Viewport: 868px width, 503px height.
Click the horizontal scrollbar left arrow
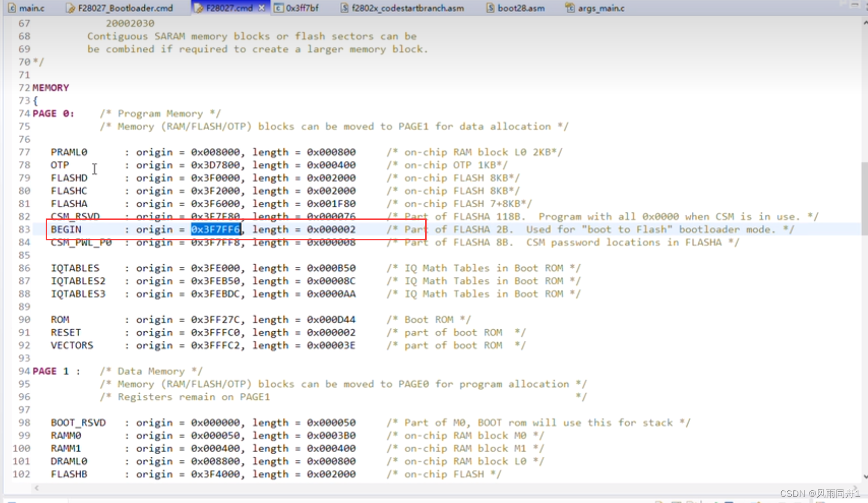click(x=37, y=488)
